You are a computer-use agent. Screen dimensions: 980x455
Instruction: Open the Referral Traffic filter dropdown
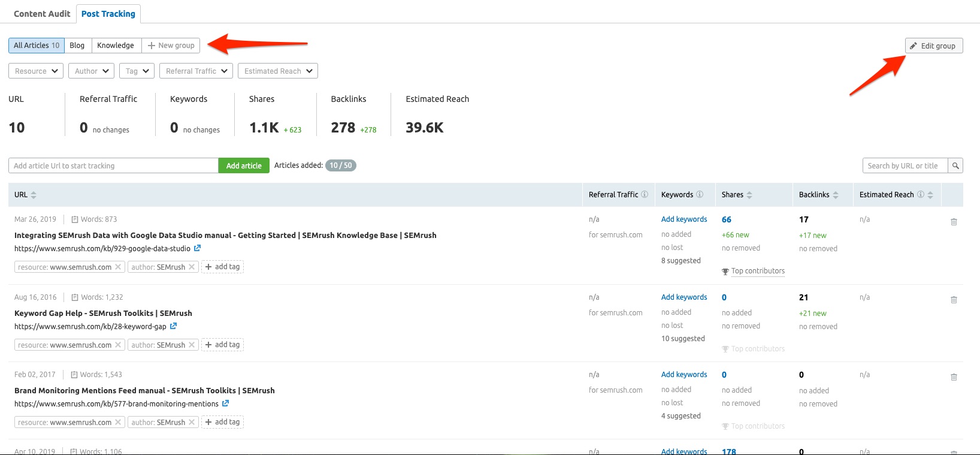[196, 71]
